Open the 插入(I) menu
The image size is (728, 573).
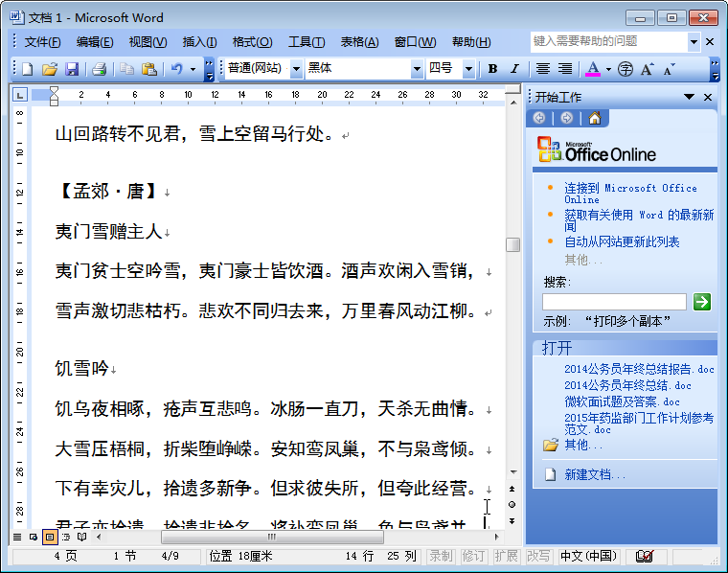[x=199, y=42]
